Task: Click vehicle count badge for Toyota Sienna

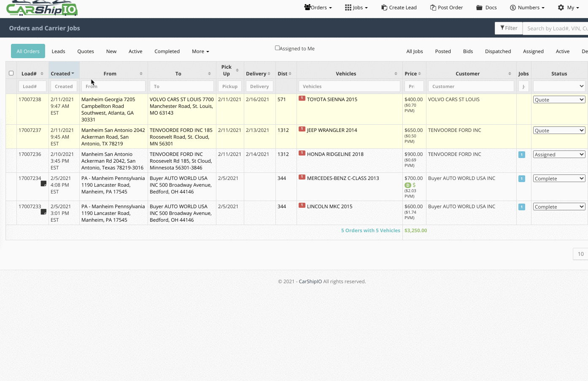Action: 302,98
